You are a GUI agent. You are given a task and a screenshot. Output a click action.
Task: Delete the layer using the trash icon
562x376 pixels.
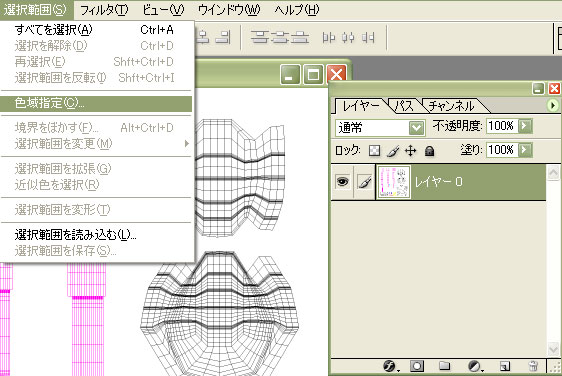pyautogui.click(x=533, y=366)
